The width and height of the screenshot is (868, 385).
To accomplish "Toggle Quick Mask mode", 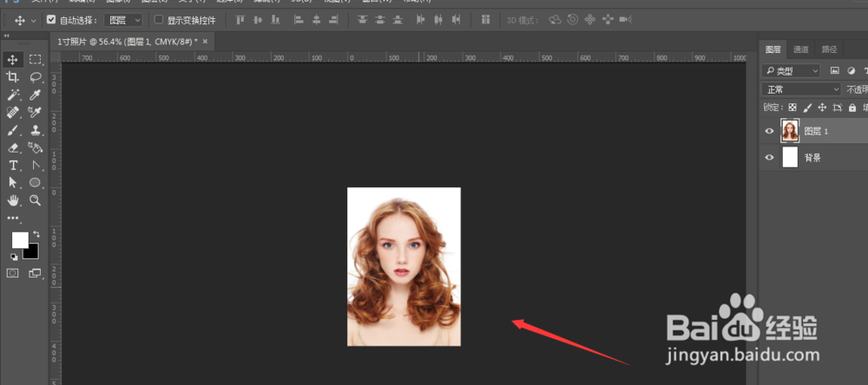I will [x=12, y=272].
